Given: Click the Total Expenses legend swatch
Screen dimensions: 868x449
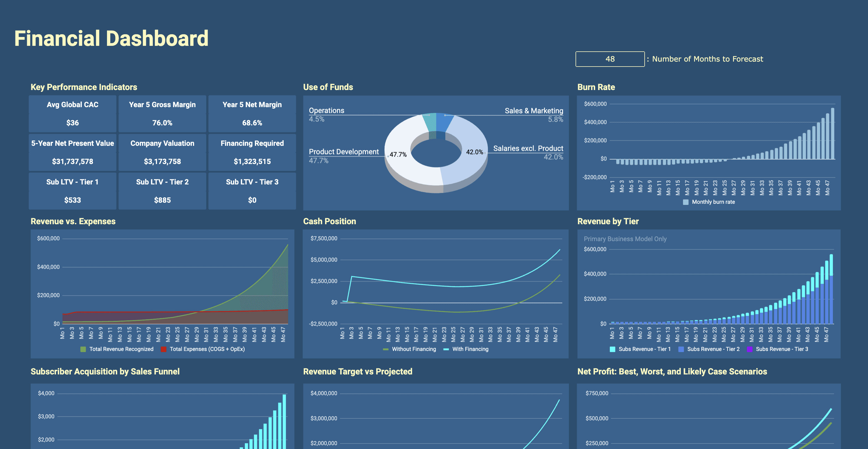Looking at the screenshot, I should (x=164, y=349).
